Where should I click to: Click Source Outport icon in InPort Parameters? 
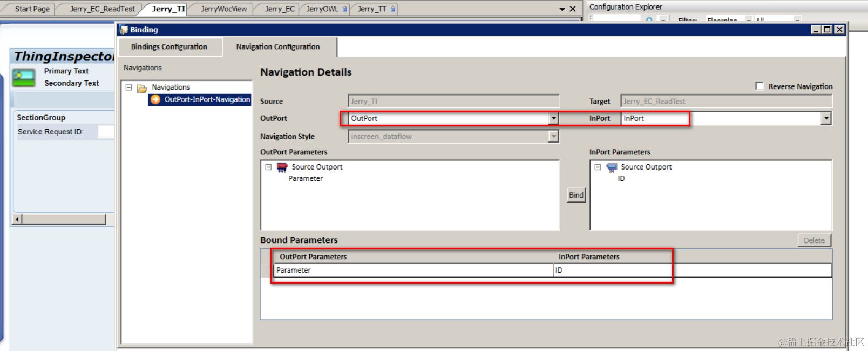pyautogui.click(x=611, y=167)
